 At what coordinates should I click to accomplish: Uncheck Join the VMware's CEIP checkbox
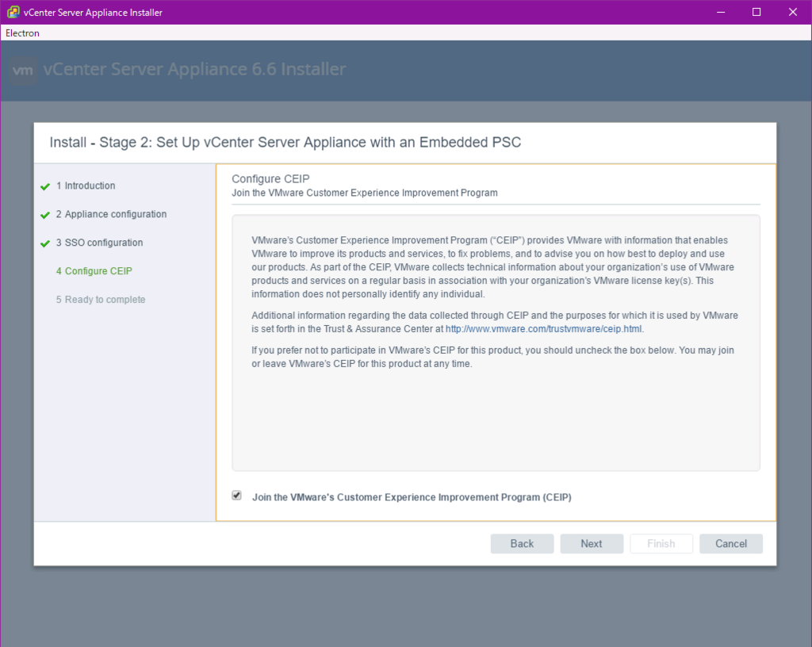(x=236, y=496)
